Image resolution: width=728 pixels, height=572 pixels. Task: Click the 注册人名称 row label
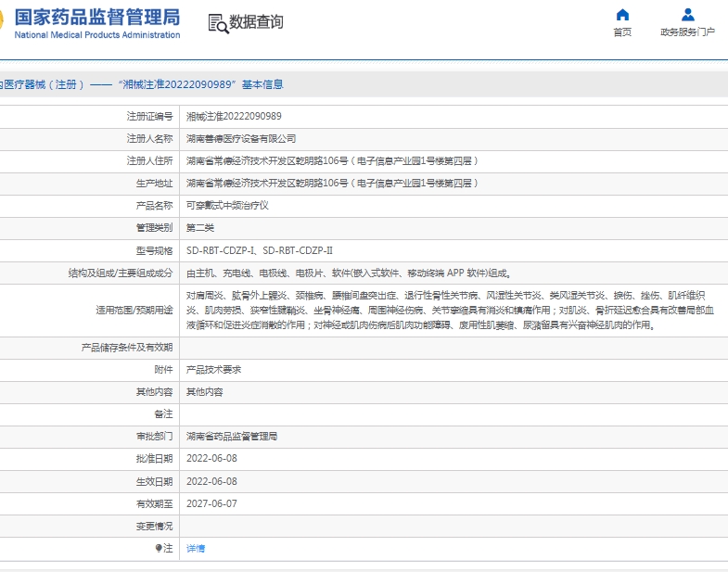point(149,139)
